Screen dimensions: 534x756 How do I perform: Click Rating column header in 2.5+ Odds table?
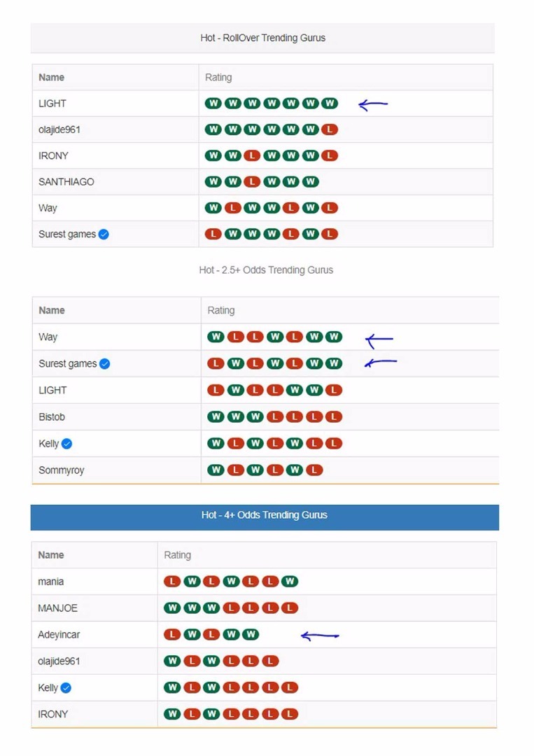click(221, 311)
